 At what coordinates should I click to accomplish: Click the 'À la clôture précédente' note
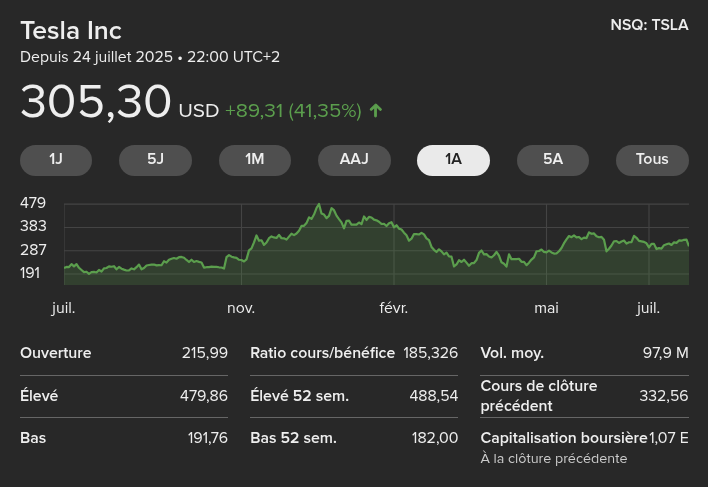tap(554, 459)
